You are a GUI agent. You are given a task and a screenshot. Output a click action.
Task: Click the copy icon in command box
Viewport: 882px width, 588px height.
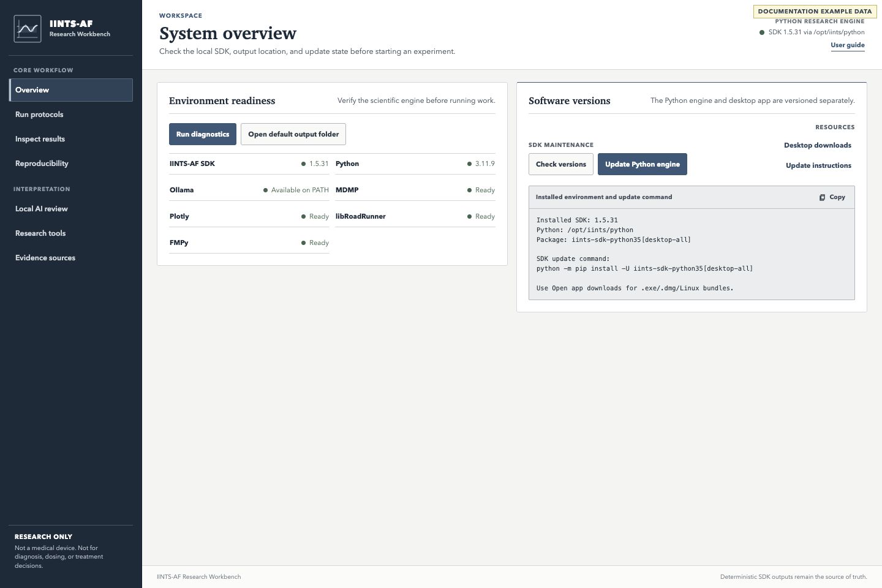[822, 197]
